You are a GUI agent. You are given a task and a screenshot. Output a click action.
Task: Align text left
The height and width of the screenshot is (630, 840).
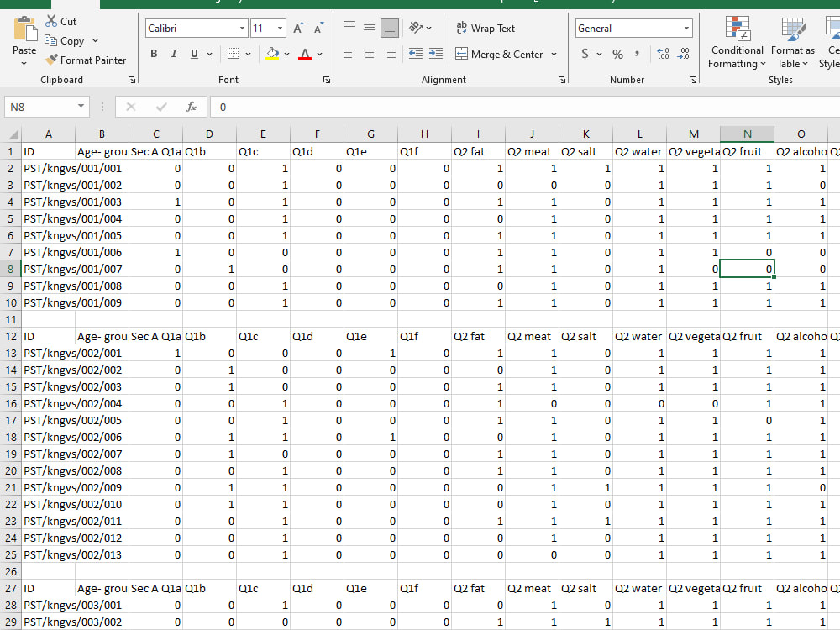(x=349, y=54)
